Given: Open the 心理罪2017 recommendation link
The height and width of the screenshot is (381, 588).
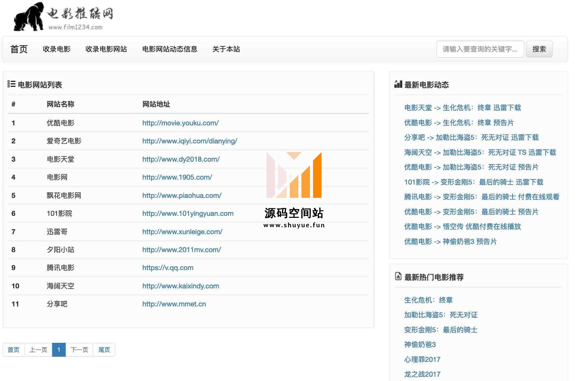Looking at the screenshot, I should (x=422, y=359).
